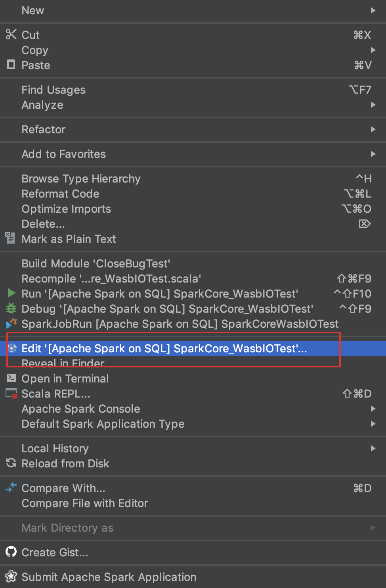Click the Paste clipboard icon
The height and width of the screenshot is (588, 386).
tap(11, 65)
